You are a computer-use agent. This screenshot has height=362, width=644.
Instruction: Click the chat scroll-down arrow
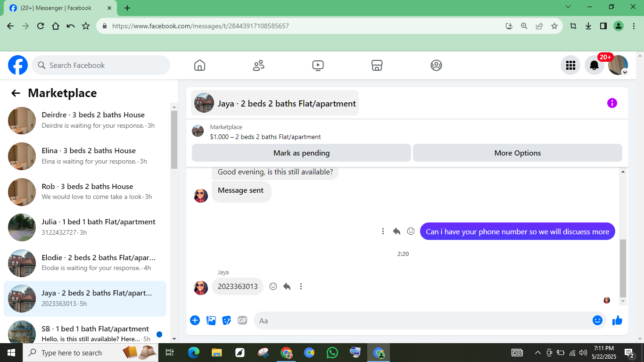pos(623,301)
